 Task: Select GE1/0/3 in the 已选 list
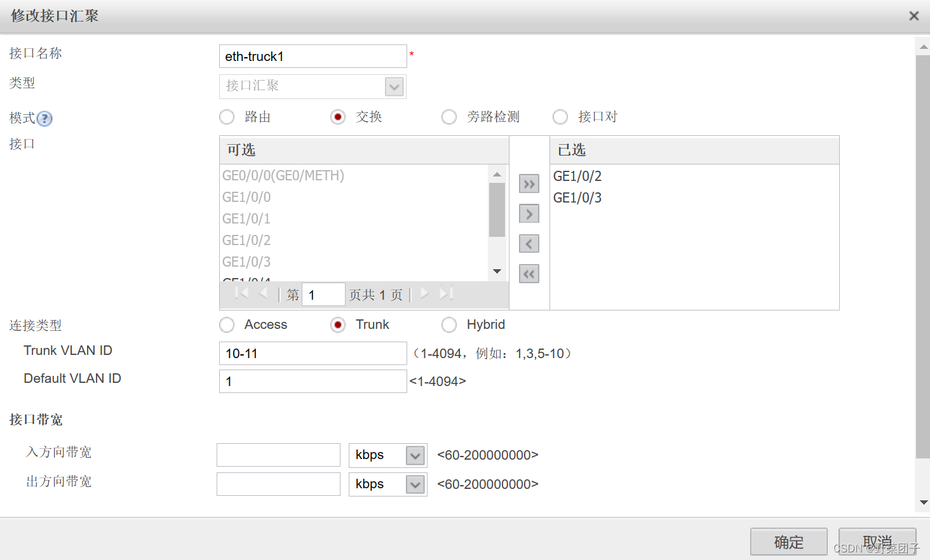click(577, 197)
